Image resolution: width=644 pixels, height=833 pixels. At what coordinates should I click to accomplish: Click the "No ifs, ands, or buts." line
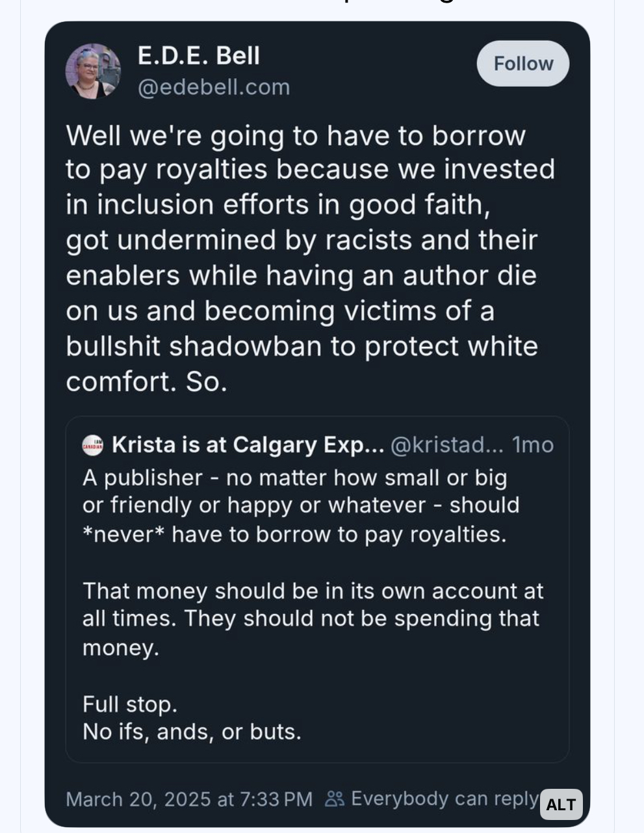click(192, 732)
